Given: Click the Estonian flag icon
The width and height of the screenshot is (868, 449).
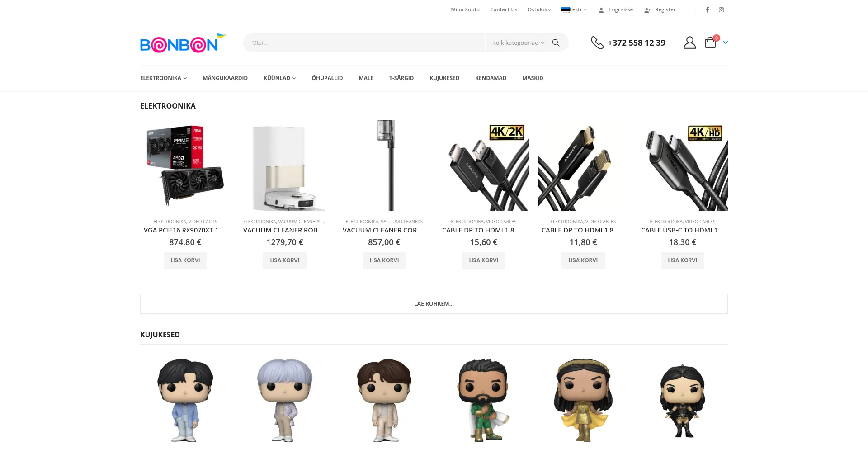Looking at the screenshot, I should click(x=565, y=9).
